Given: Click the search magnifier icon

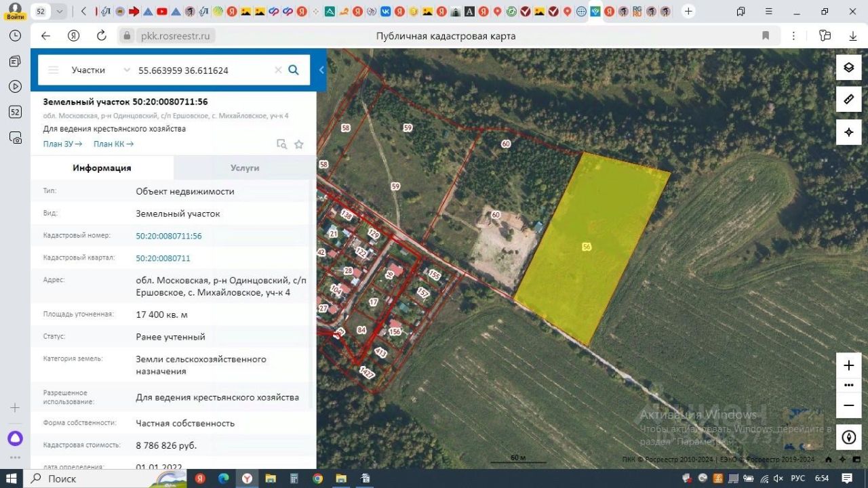Looking at the screenshot, I should click(x=294, y=70).
